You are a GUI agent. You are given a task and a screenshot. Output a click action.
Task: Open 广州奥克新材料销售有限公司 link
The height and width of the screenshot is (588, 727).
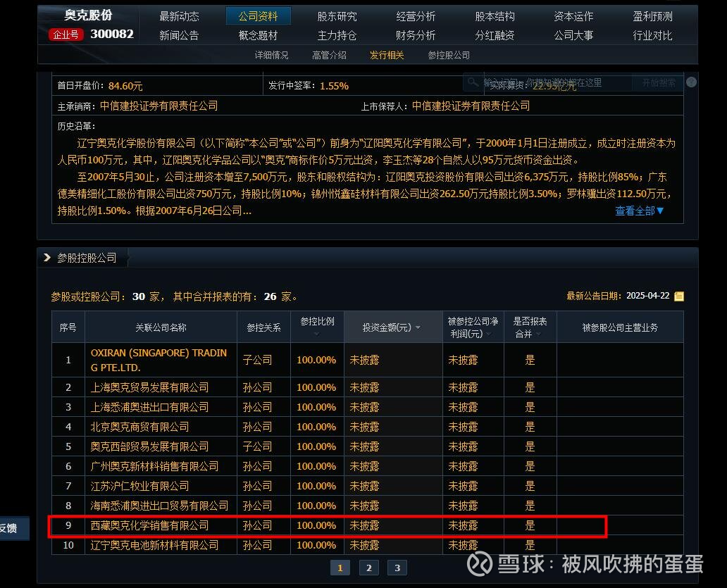[154, 466]
